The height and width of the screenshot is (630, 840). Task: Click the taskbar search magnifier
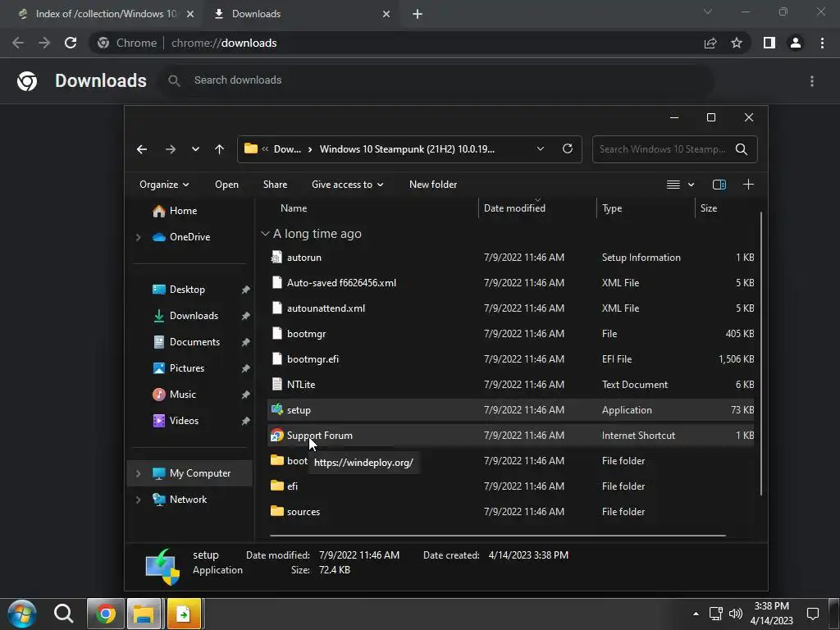point(63,614)
